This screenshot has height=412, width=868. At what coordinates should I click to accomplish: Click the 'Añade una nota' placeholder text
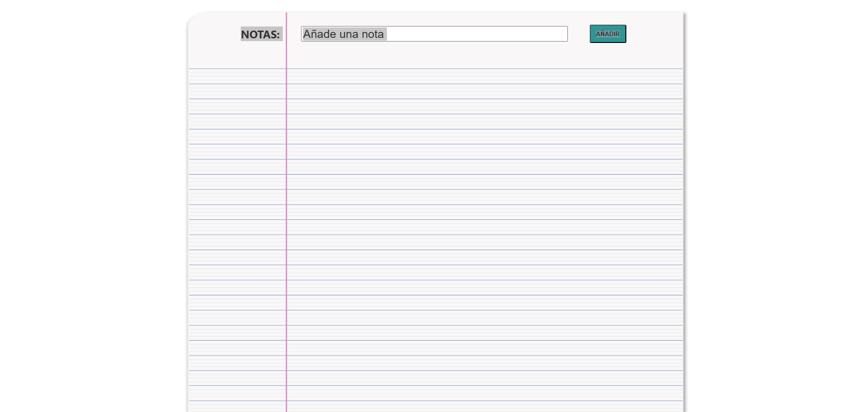(344, 34)
